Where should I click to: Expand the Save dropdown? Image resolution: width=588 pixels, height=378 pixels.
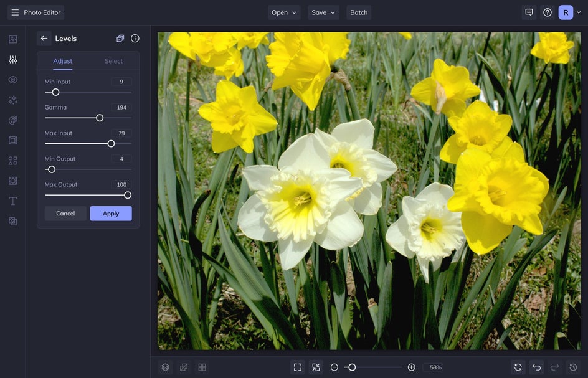tap(323, 12)
